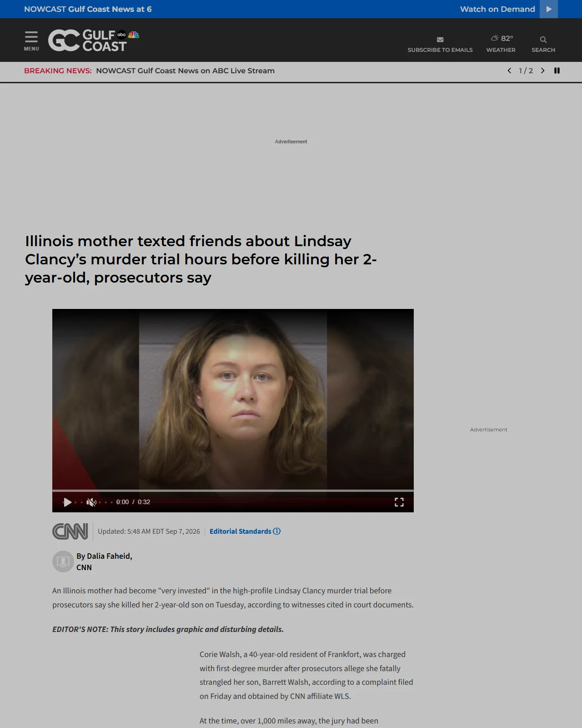The width and height of the screenshot is (582, 728).
Task: Click paragraph starting 'An Illinois mother had become'
Action: pyautogui.click(x=233, y=598)
